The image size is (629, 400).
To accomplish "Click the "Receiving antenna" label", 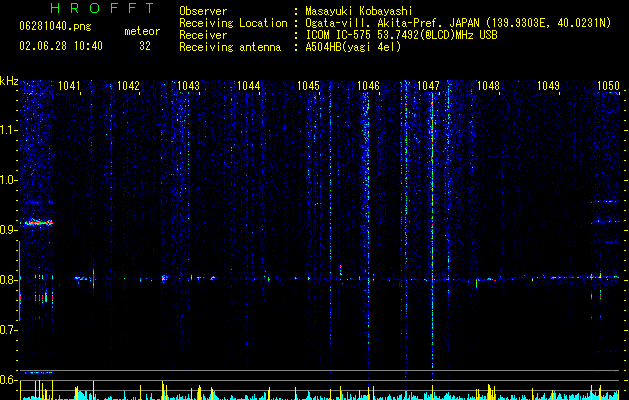I will [230, 47].
